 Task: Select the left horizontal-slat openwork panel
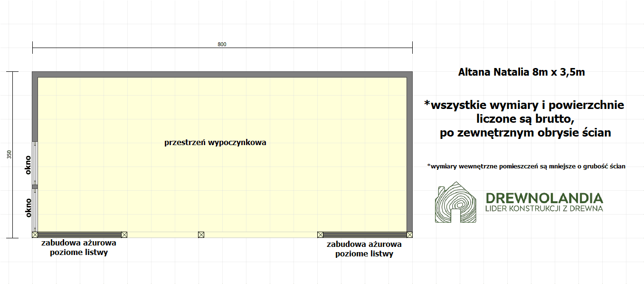coord(79,235)
